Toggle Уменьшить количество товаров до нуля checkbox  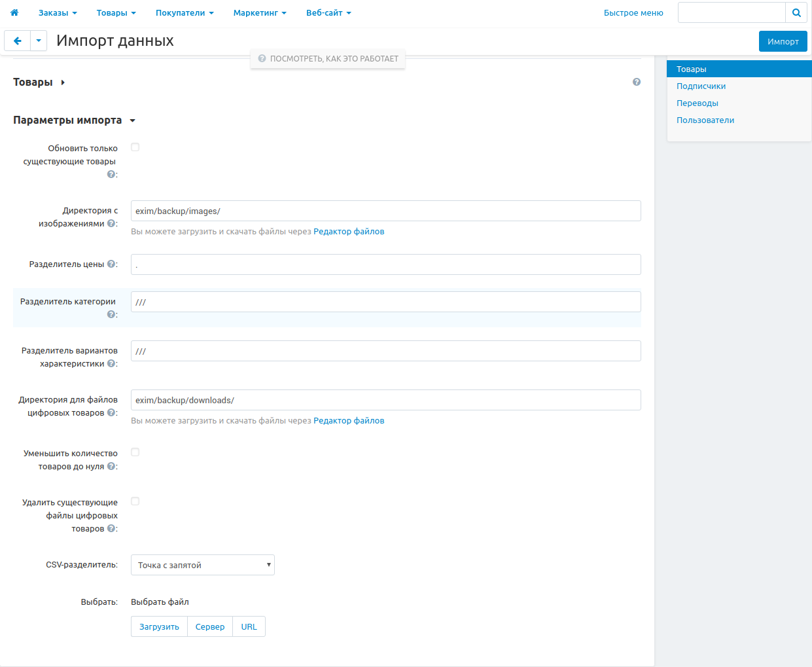(135, 452)
